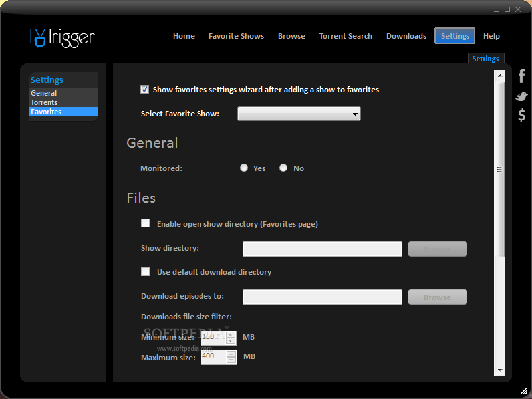
Task: Click Browse button for Download episodes to
Action: pyautogui.click(x=438, y=297)
